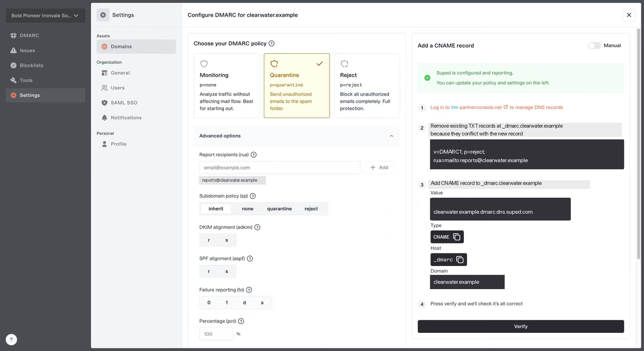Set SPF alignment to r
Image resolution: width=644 pixels, height=351 pixels.
(209, 272)
